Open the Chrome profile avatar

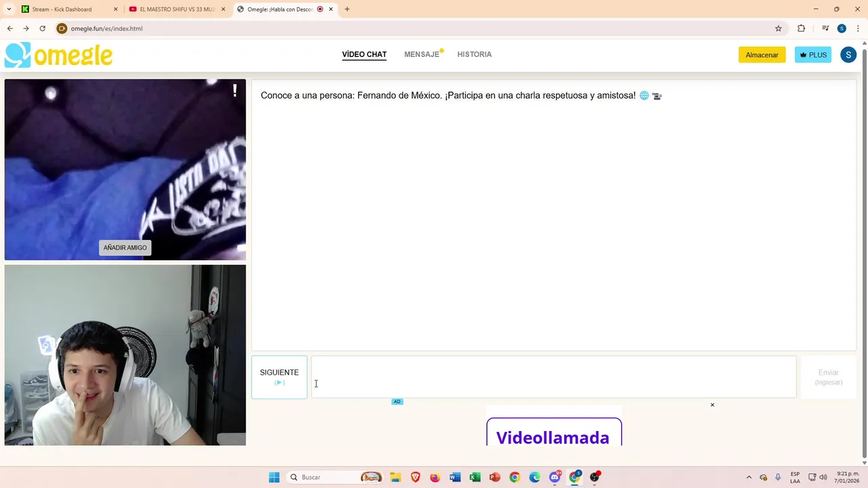point(842,28)
